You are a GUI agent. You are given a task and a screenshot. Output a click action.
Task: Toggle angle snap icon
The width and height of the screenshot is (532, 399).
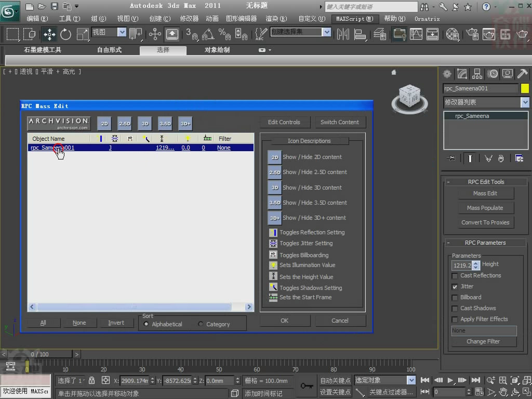click(208, 34)
